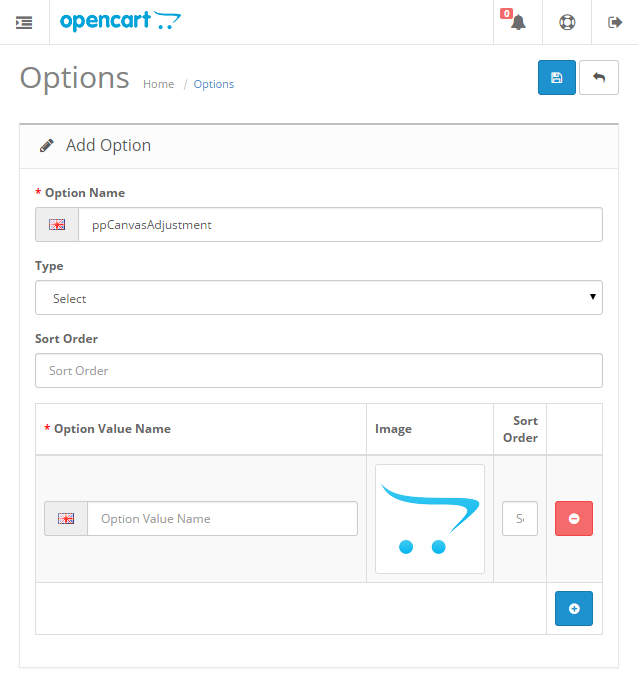
Task: Toggle the navigation menu hamburger icon
Action: [24, 22]
